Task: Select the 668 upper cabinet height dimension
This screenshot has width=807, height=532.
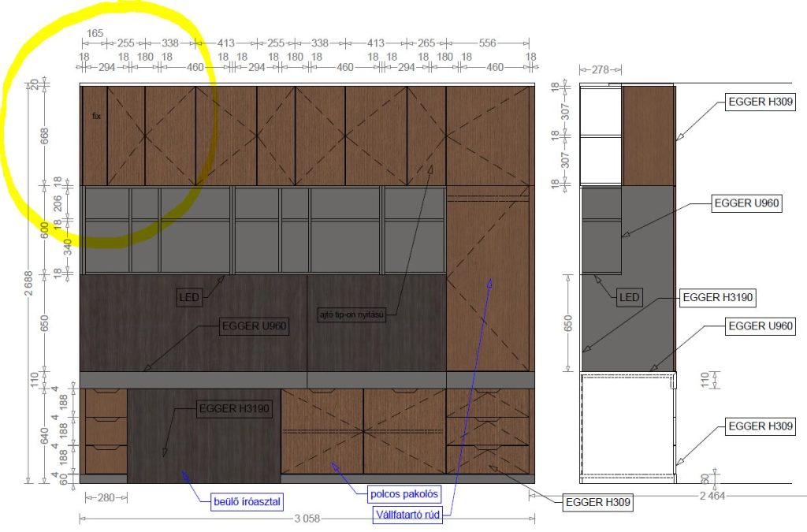Action: pos(46,134)
